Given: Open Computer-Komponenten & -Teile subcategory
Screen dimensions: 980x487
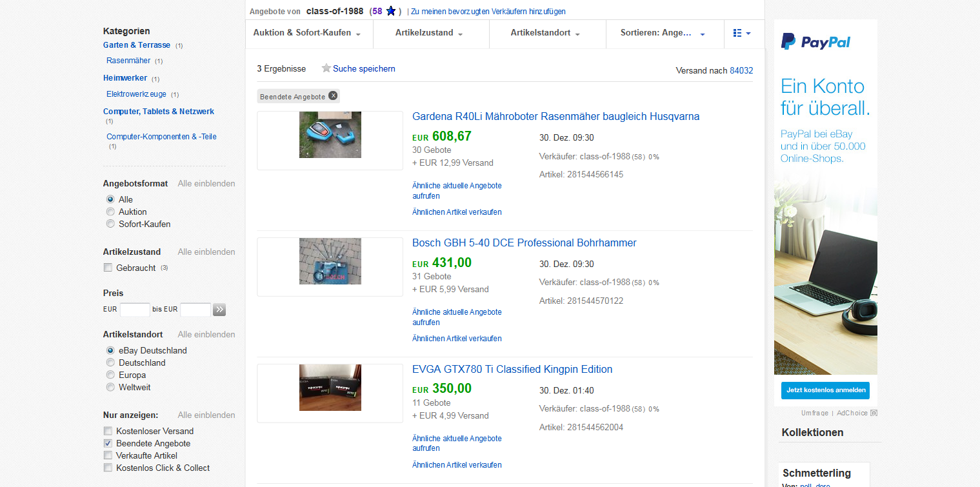Looking at the screenshot, I should click(x=161, y=137).
